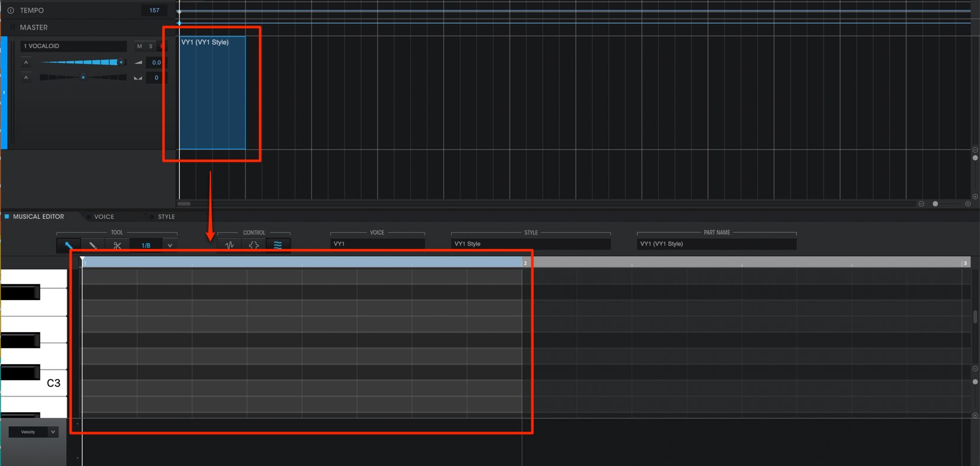Click the C3 piano key
The height and width of the screenshot is (466, 980).
tap(34, 383)
